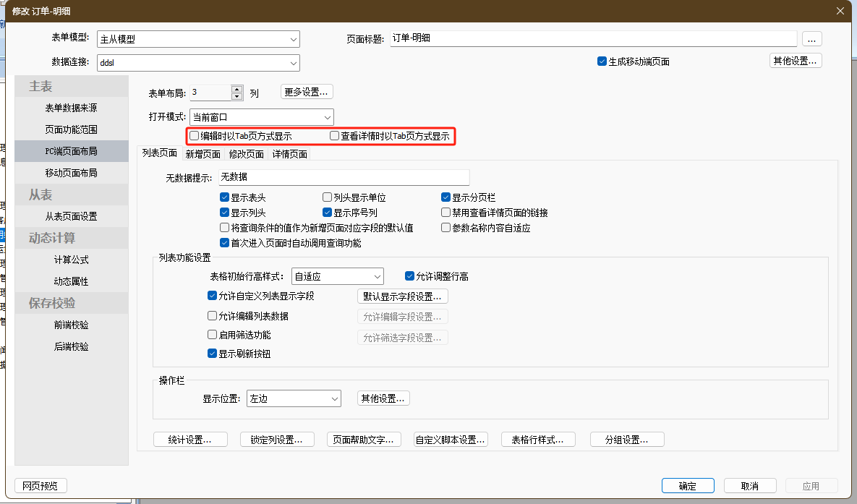
Task: Enable 启用筛选功能 checkbox
Action: click(x=212, y=335)
